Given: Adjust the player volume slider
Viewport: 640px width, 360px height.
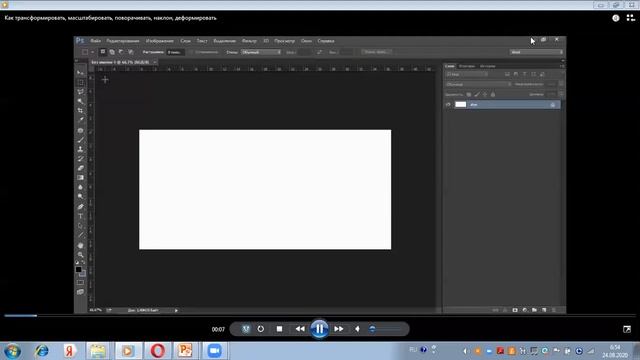Looking at the screenshot, I should [386, 329].
